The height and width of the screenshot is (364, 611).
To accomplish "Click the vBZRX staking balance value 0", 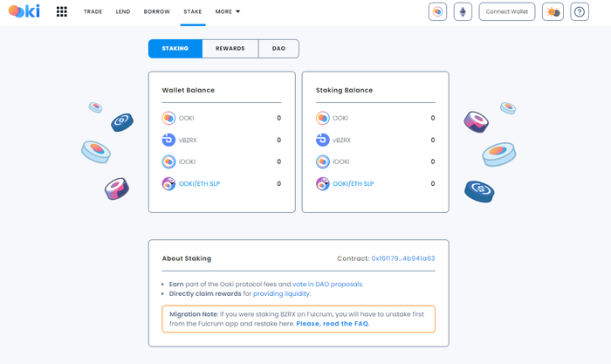I will pyautogui.click(x=433, y=140).
